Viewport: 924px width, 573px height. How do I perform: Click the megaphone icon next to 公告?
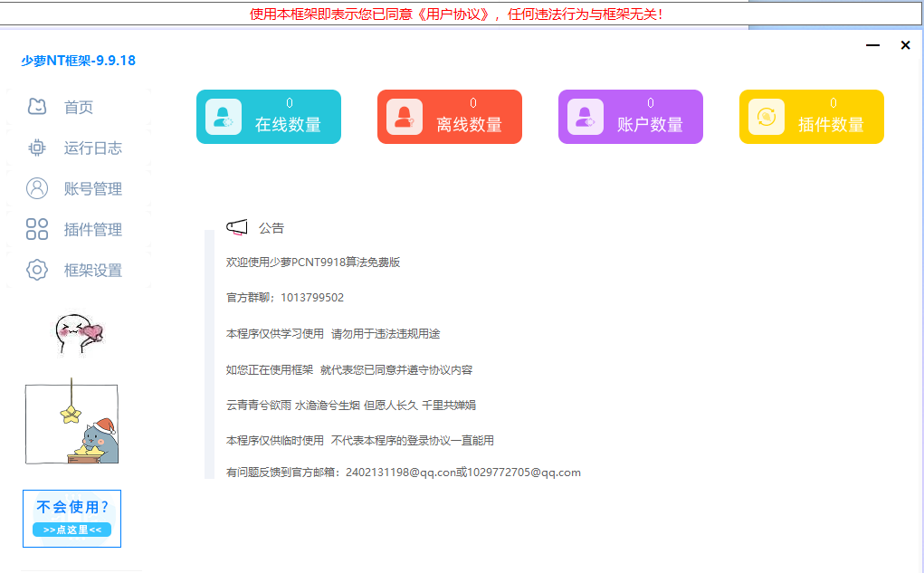[x=238, y=226]
